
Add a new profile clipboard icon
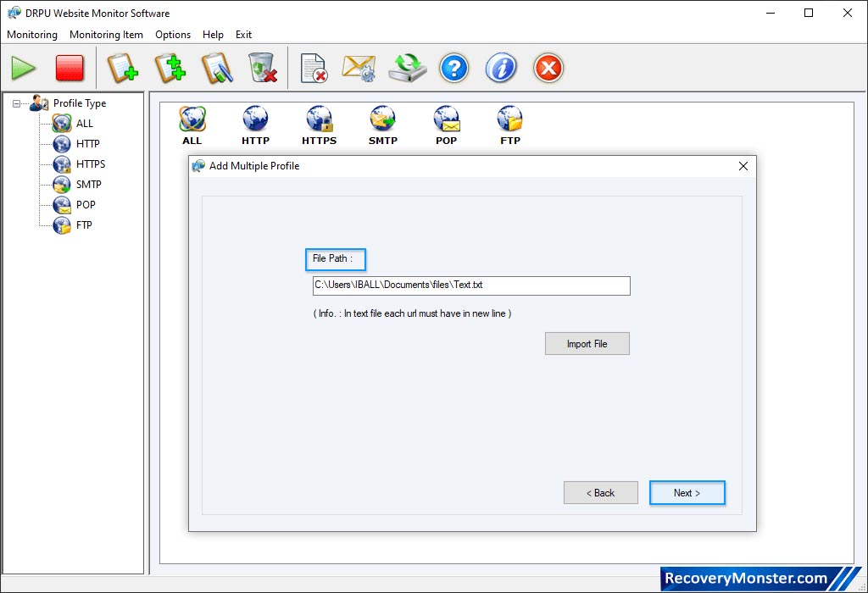pyautogui.click(x=123, y=68)
